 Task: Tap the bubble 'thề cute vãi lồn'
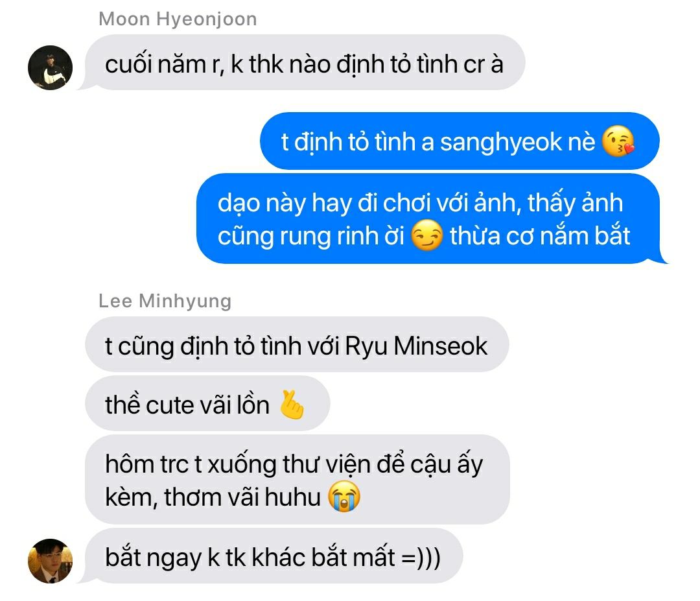[207, 404]
